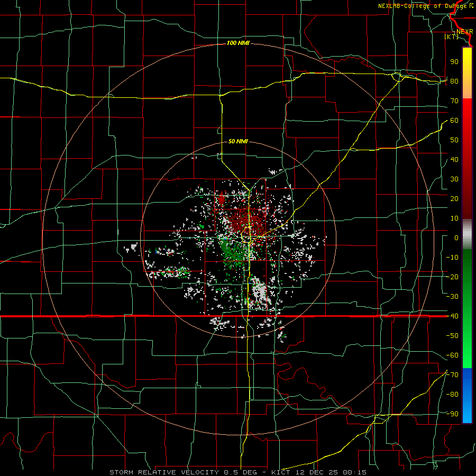Click the 90 value on the velocity scale
The height and width of the screenshot is (476, 476).
pyautogui.click(x=454, y=62)
